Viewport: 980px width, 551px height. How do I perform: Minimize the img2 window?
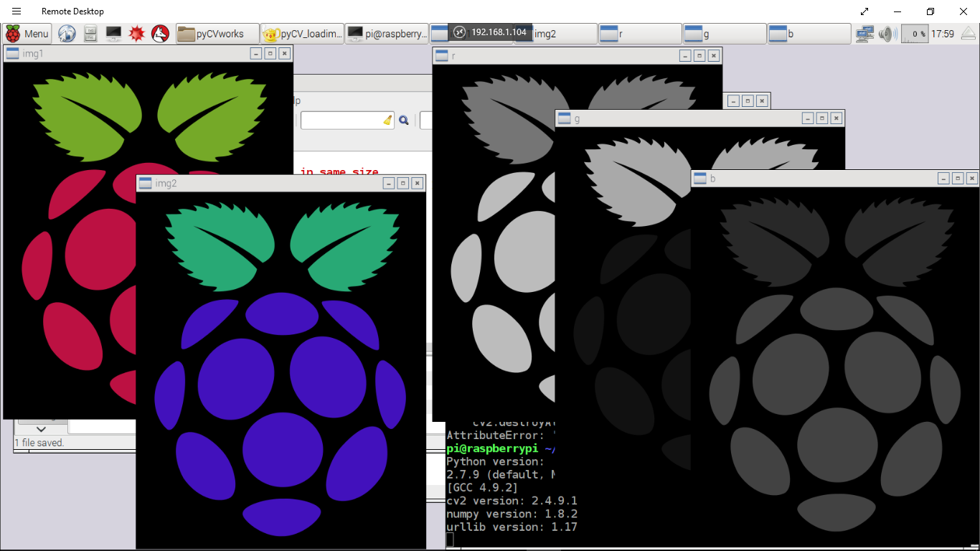pos(388,183)
